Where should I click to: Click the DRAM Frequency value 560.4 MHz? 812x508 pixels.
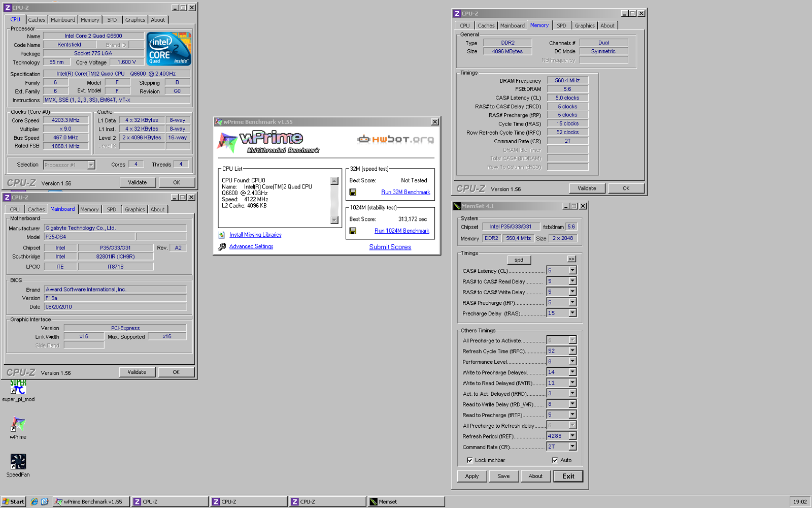(567, 80)
